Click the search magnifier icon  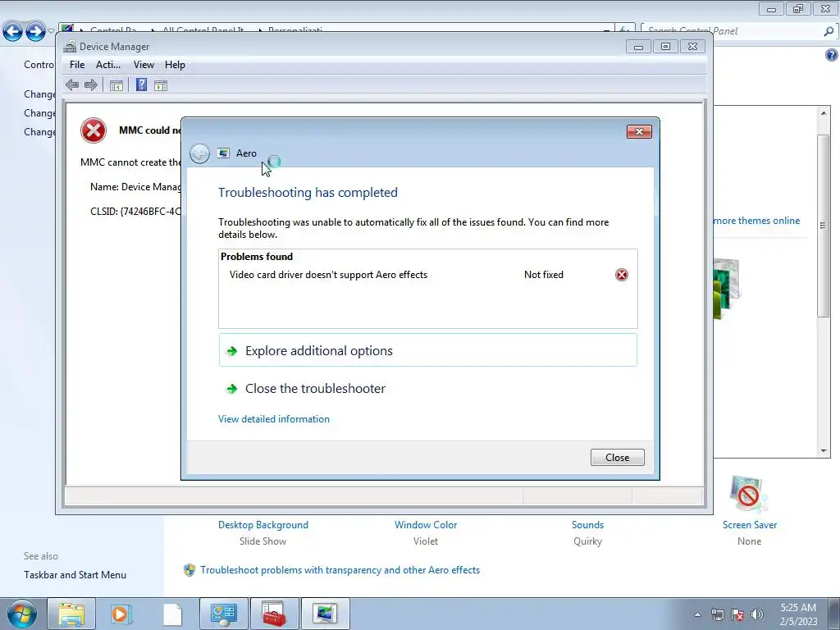[829, 31]
